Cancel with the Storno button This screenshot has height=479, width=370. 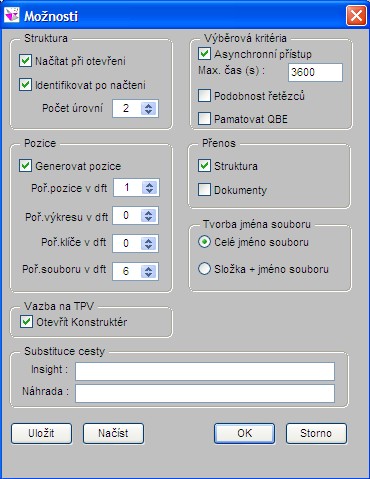click(316, 433)
